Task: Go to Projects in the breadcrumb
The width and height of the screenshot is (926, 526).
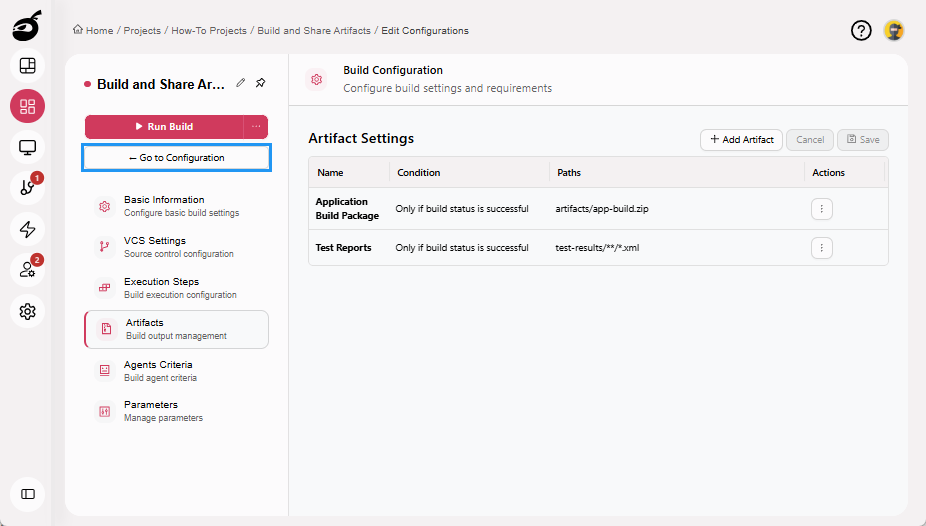Action: (142, 31)
